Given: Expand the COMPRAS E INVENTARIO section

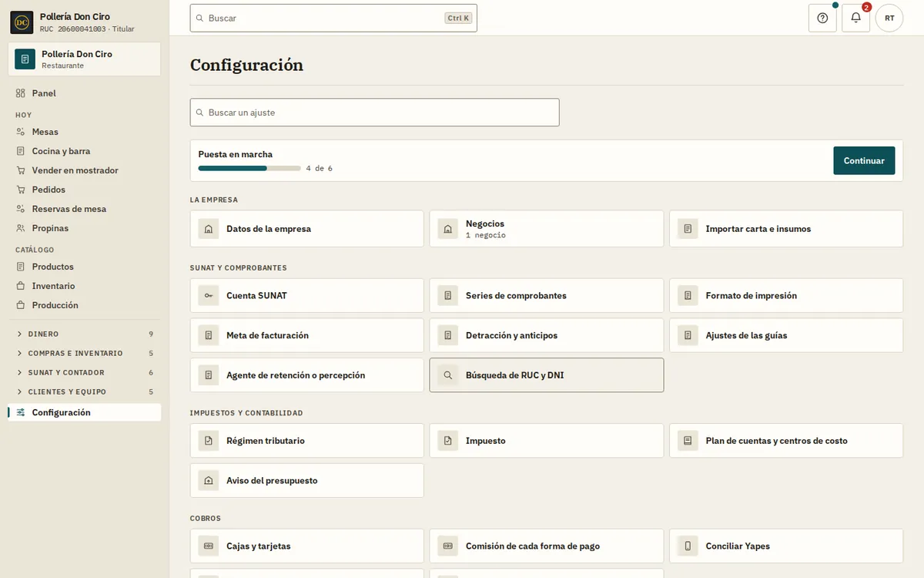Looking at the screenshot, I should (x=85, y=353).
